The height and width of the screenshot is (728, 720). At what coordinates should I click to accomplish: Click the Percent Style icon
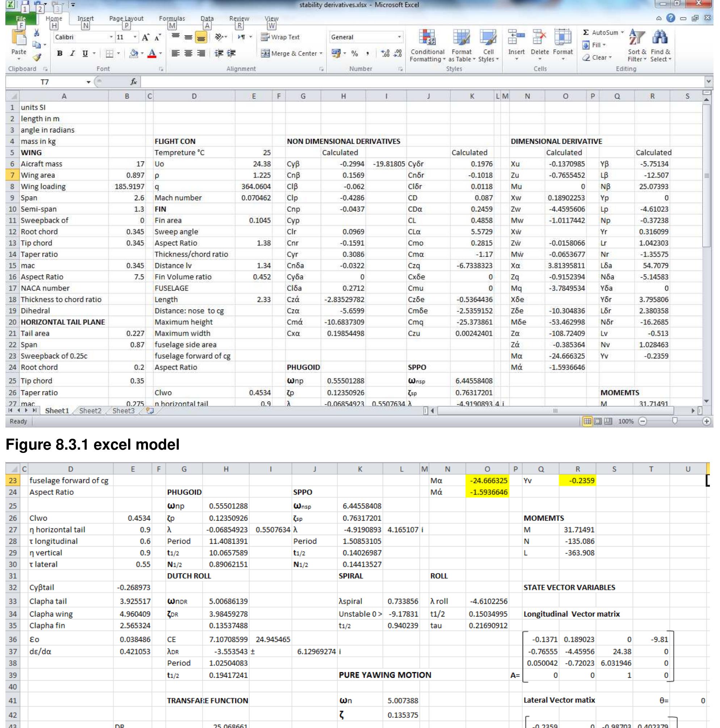[354, 54]
